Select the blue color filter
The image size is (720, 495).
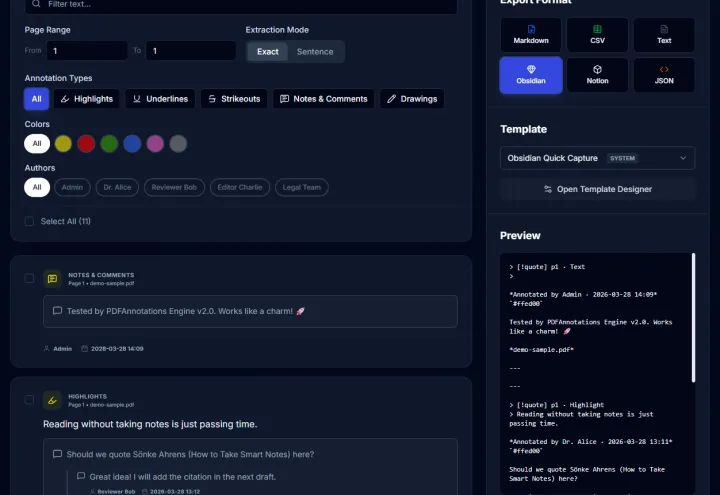click(132, 143)
